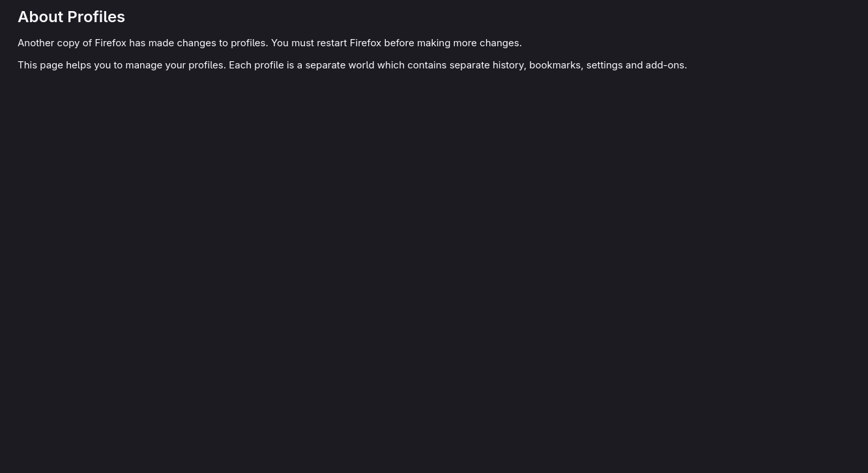The image size is (868, 473).
Task: Click "Each profile is a separate world"
Action: pos(301,65)
